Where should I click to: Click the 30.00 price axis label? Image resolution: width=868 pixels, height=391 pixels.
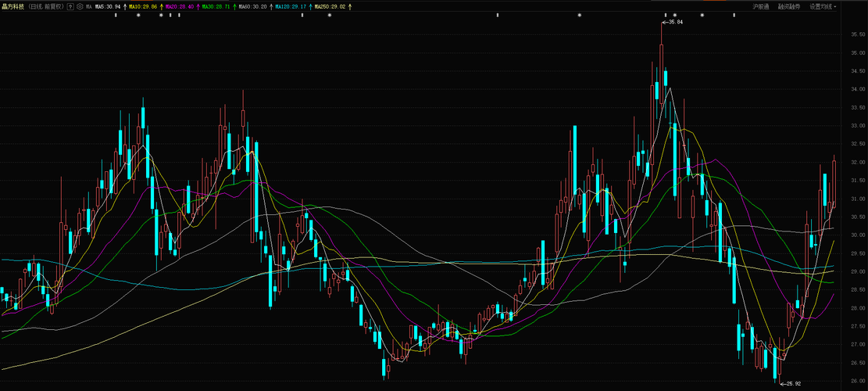pos(859,235)
